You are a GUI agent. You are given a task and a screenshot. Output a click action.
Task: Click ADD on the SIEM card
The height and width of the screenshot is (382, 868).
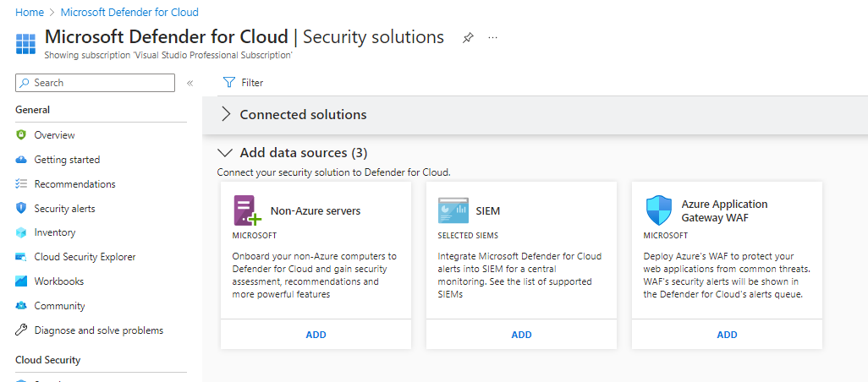[521, 335]
